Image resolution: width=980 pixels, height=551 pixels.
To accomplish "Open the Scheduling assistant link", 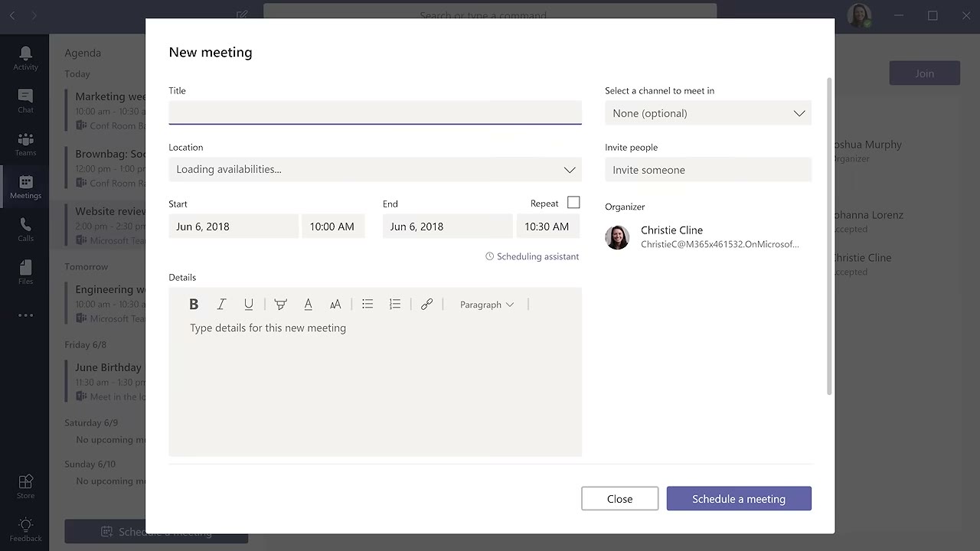I will pos(532,256).
